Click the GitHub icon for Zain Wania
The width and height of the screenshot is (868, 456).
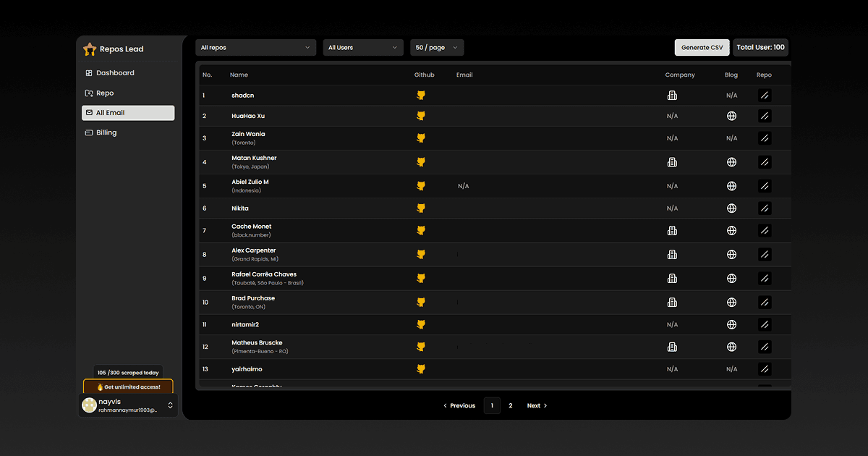(420, 138)
